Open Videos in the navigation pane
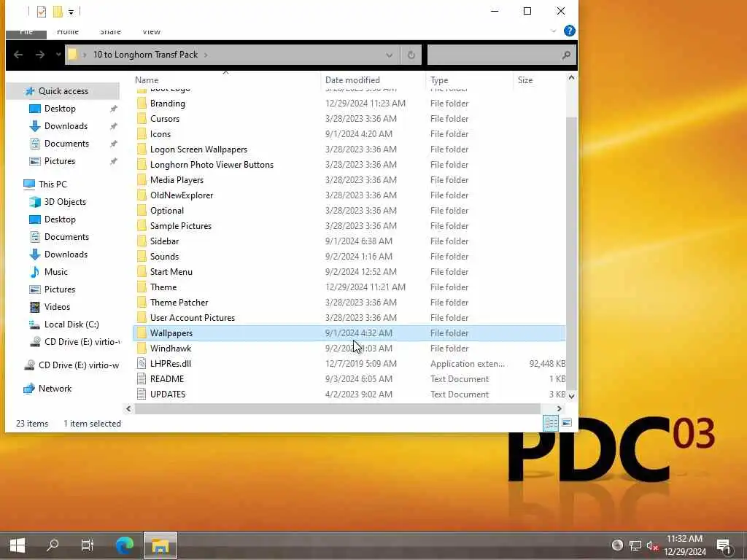The image size is (747, 560). click(x=57, y=307)
